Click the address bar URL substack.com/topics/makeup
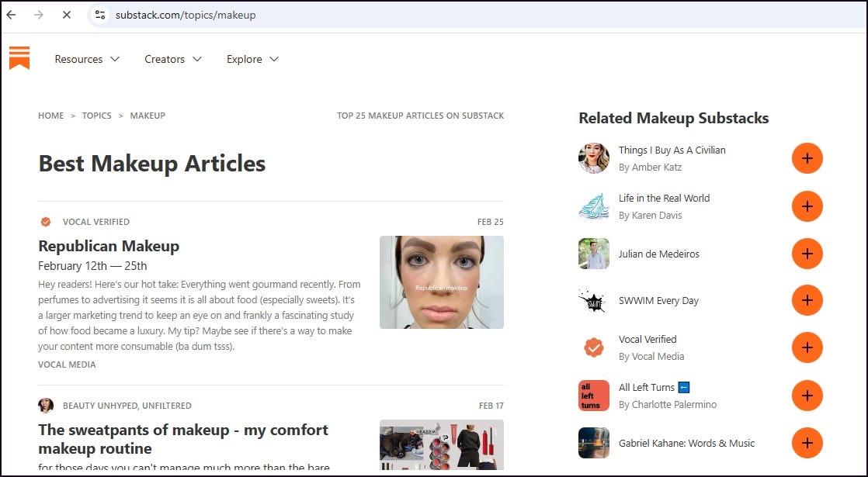This screenshot has width=868, height=477. click(x=186, y=15)
